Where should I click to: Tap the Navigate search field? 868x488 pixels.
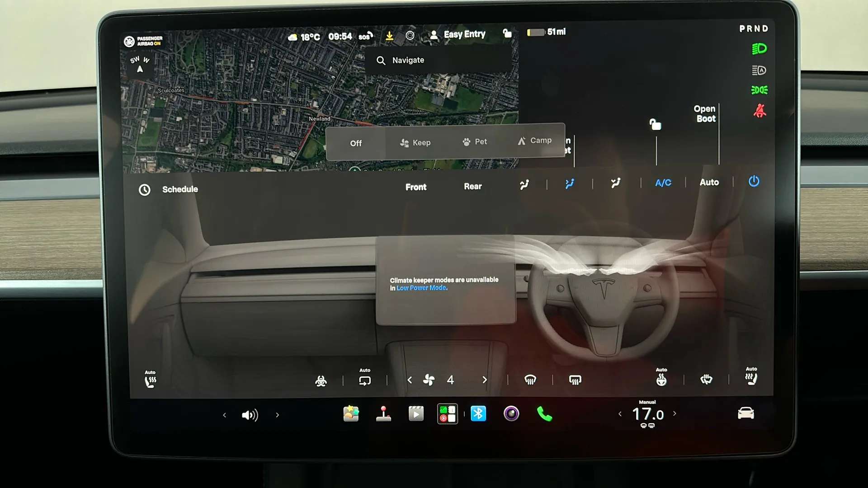439,60
